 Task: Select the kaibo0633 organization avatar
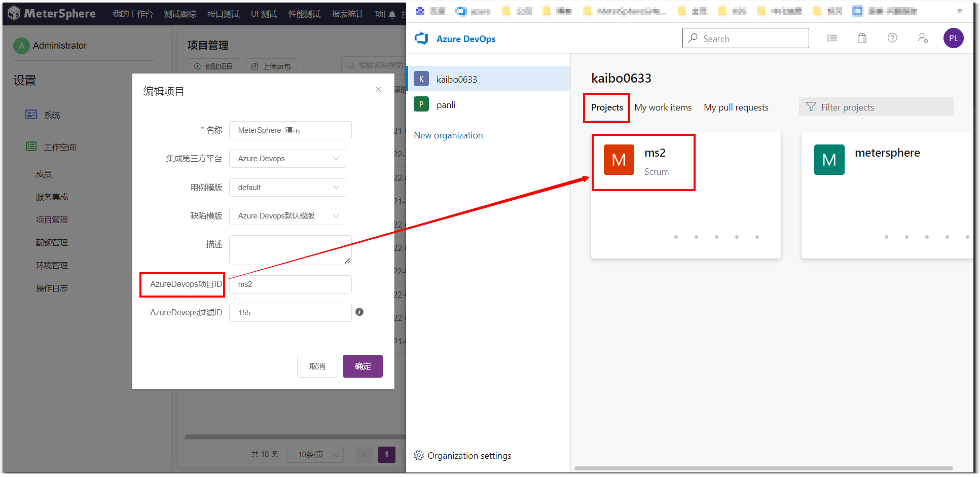click(x=421, y=79)
